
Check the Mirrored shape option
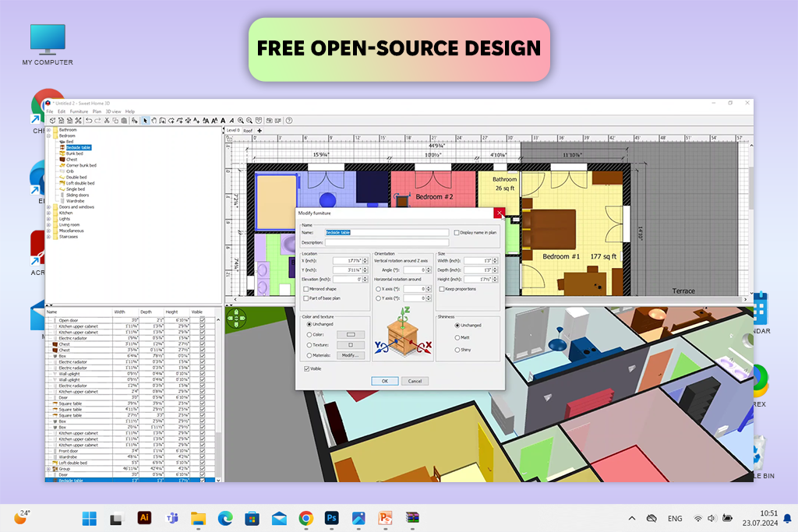[305, 289]
